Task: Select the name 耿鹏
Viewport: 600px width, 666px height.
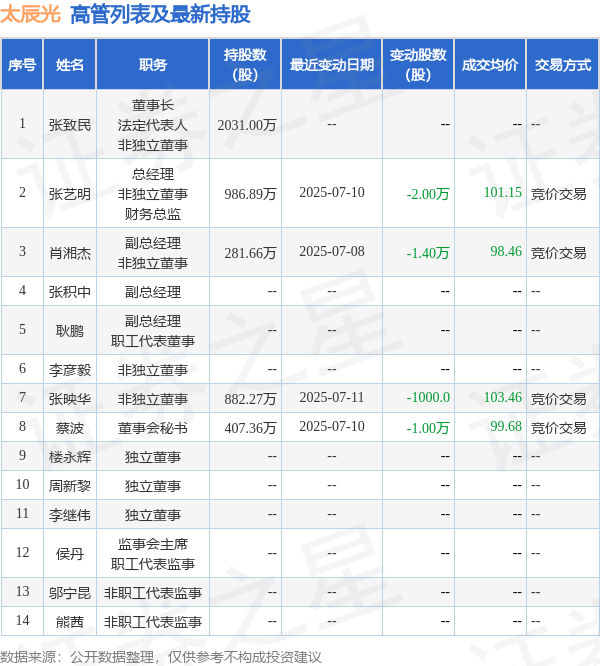Action: point(70,331)
